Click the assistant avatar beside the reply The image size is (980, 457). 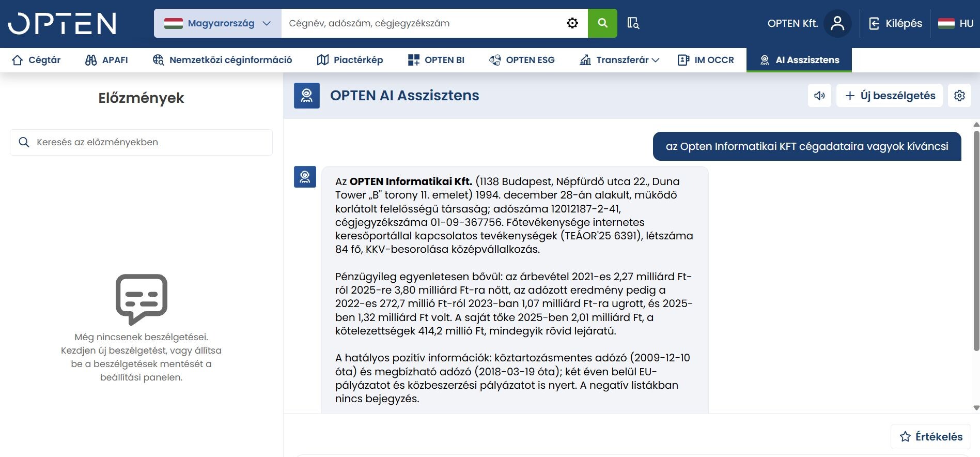305,177
